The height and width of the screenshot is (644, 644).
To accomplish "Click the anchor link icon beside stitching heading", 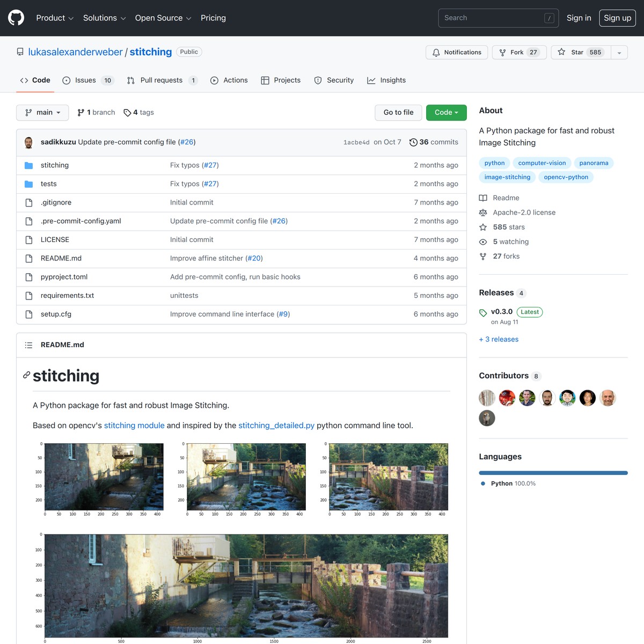I will pyautogui.click(x=26, y=375).
